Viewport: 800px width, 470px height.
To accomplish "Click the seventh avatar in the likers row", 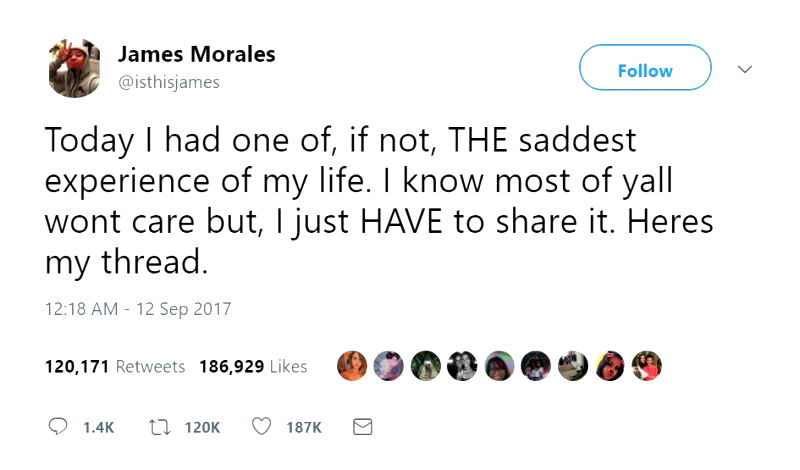I will tap(573, 367).
